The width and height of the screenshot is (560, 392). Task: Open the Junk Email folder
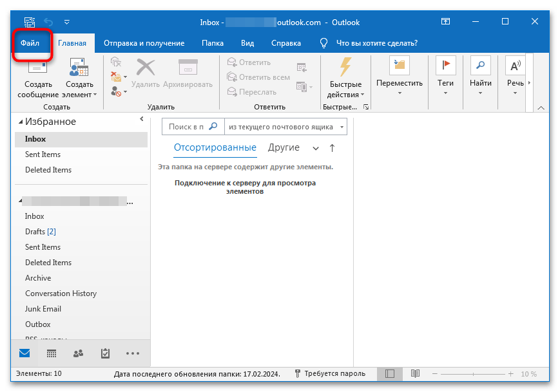coord(81,309)
